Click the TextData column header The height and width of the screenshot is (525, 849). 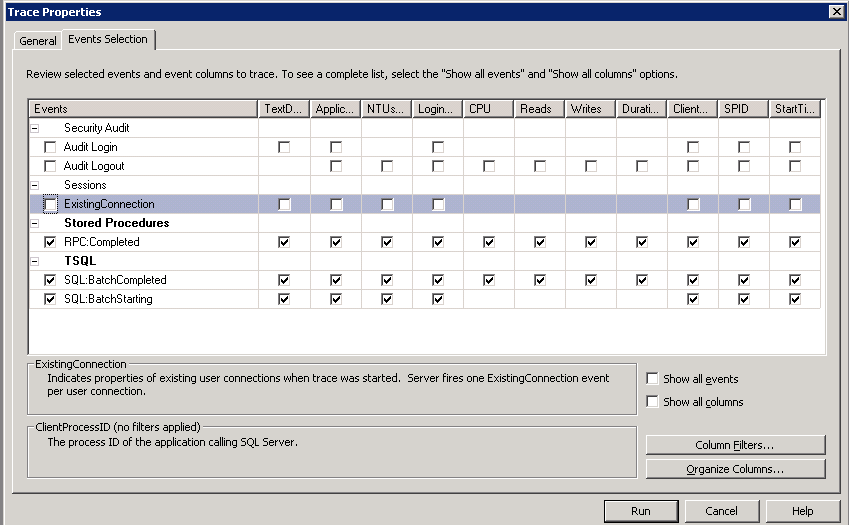[284, 109]
